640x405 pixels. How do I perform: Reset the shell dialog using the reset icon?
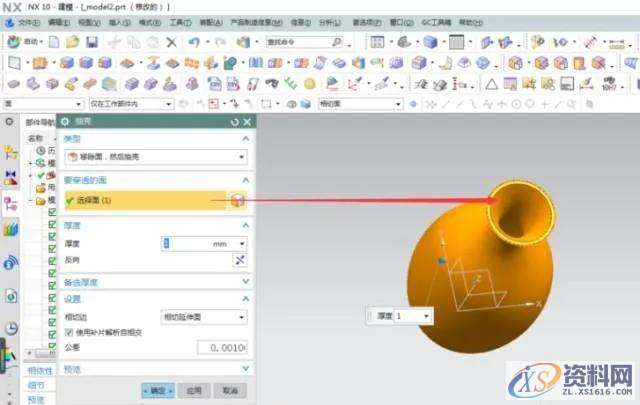(x=234, y=121)
